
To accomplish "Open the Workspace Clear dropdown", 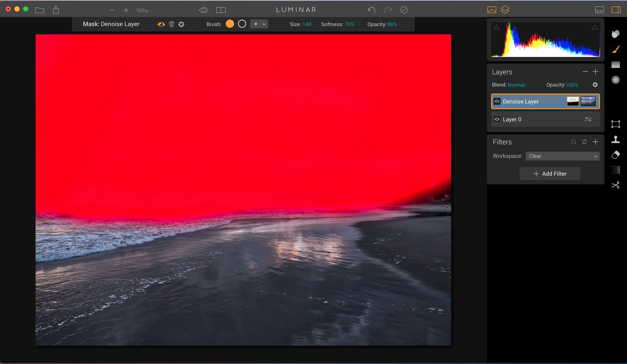I will click(563, 156).
